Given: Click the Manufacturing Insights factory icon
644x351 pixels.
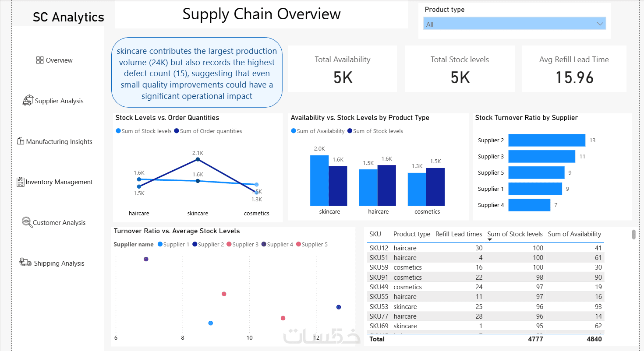Looking at the screenshot, I should 20,141.
